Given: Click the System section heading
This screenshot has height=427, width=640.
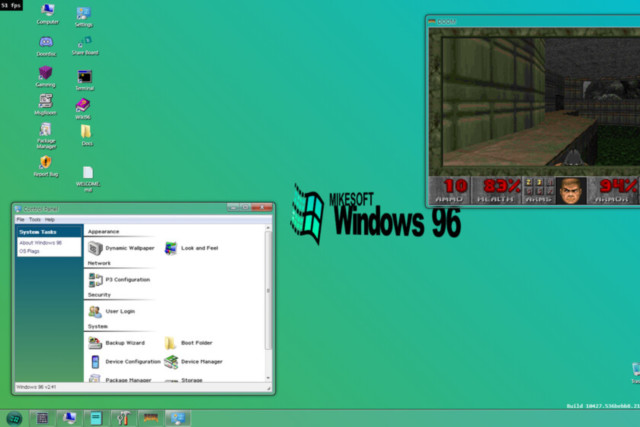Looking at the screenshot, I should [x=98, y=327].
